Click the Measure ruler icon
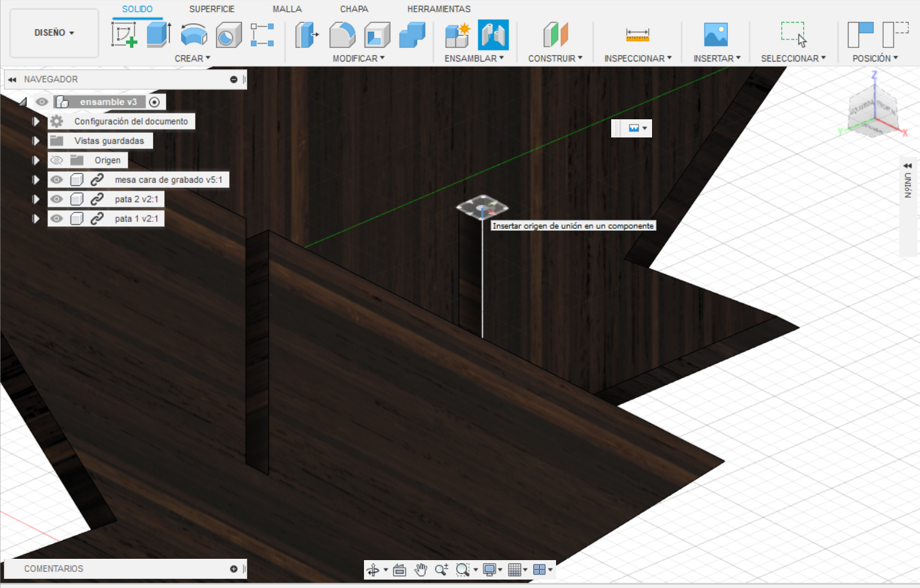The height and width of the screenshot is (588, 920). click(x=637, y=34)
